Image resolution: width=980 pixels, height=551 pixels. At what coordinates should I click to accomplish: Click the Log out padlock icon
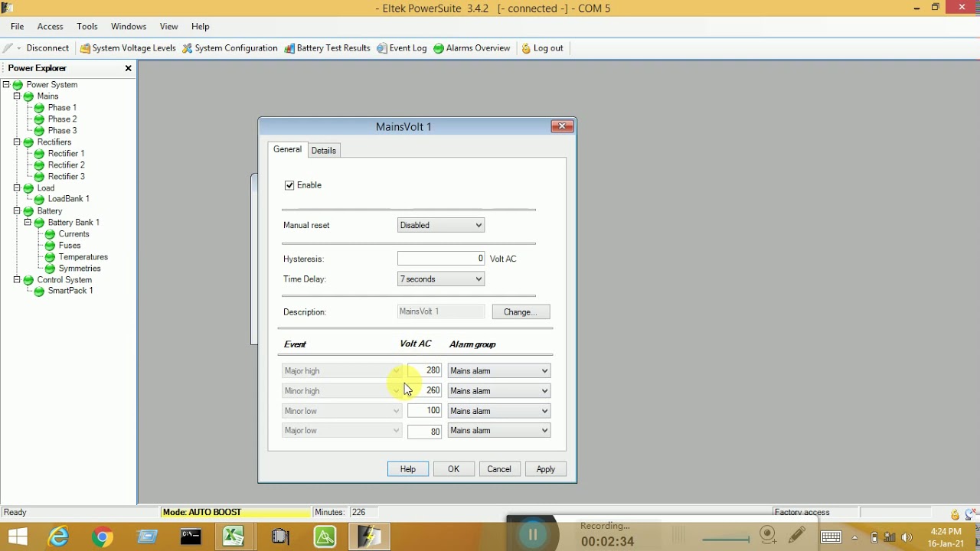click(x=526, y=48)
